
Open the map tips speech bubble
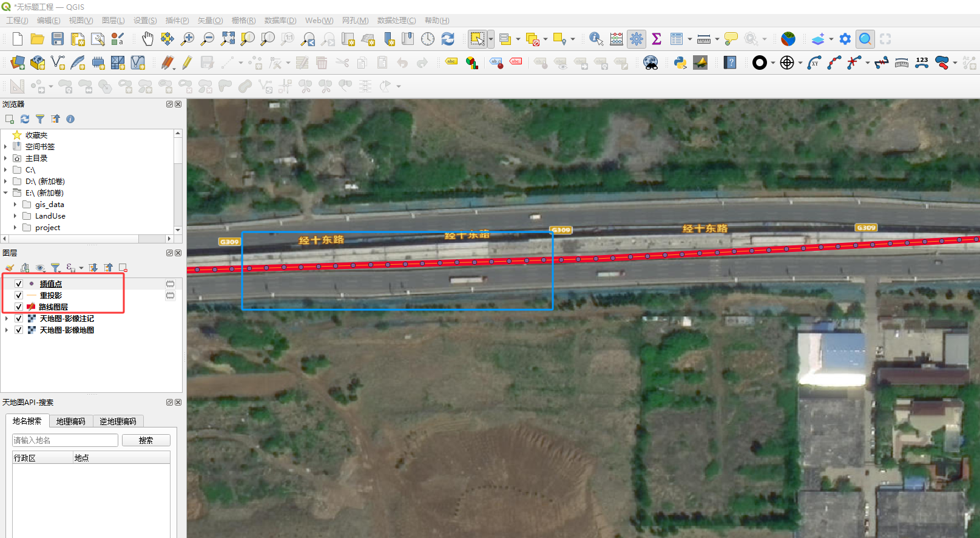coord(731,39)
